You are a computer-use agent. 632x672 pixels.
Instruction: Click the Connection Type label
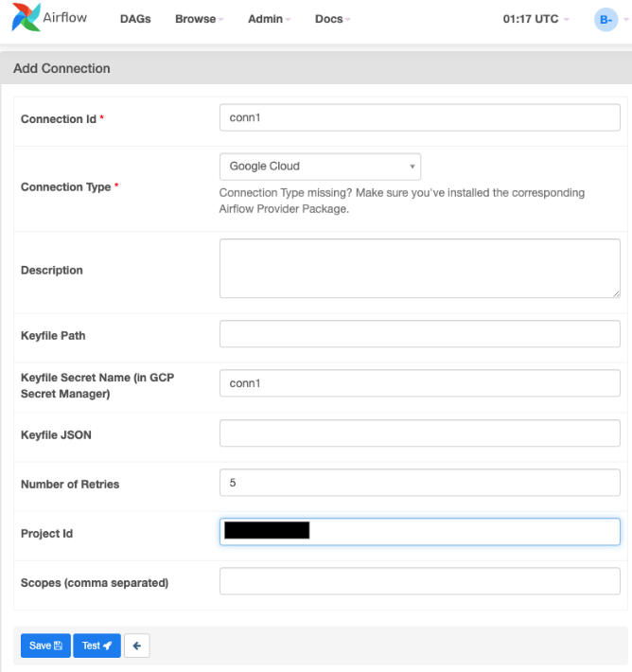[66, 186]
